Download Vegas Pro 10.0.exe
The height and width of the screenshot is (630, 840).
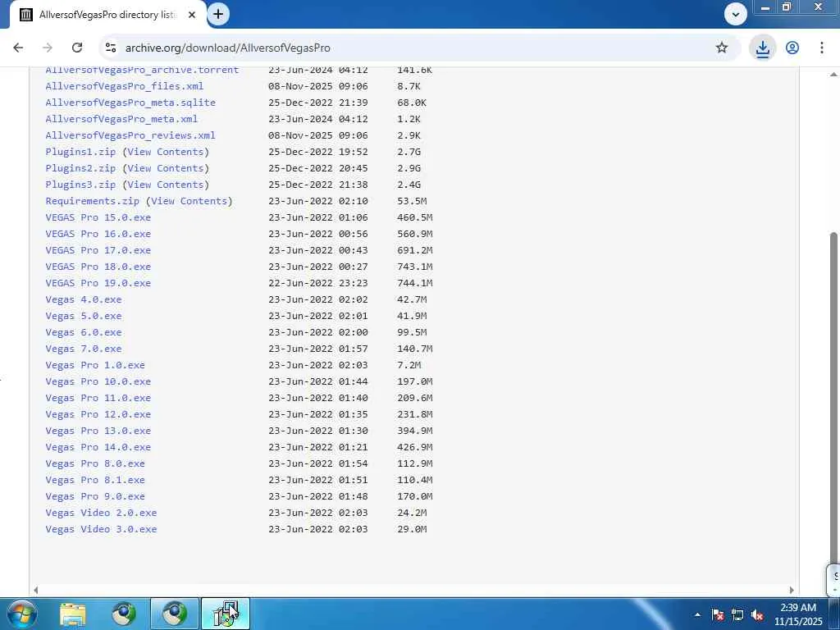point(98,381)
